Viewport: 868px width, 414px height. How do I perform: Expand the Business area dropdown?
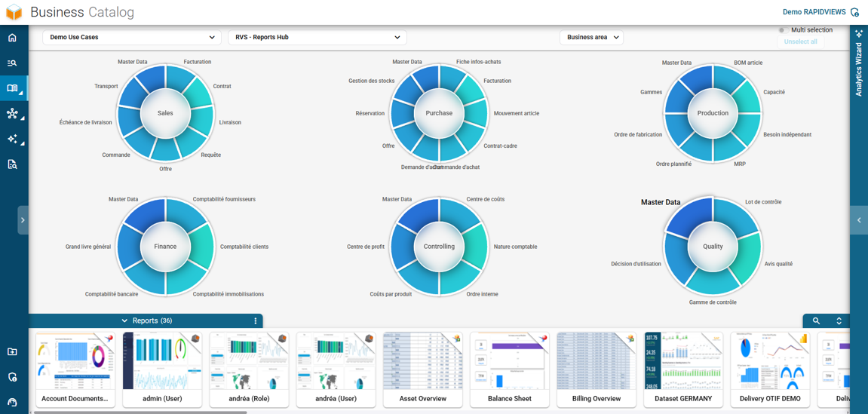coord(591,37)
